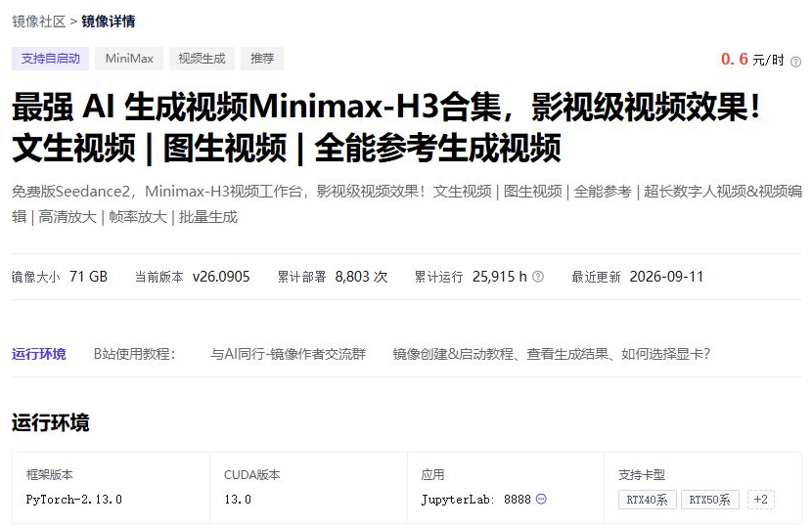Click the v26.0905 version value
Screen dimensions: 812x526
point(221,277)
